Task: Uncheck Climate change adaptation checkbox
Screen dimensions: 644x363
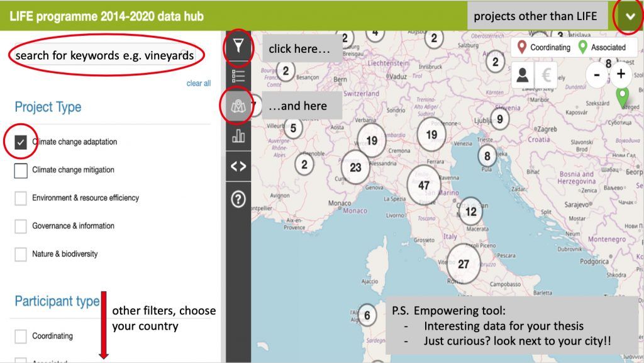Action: coord(21,142)
